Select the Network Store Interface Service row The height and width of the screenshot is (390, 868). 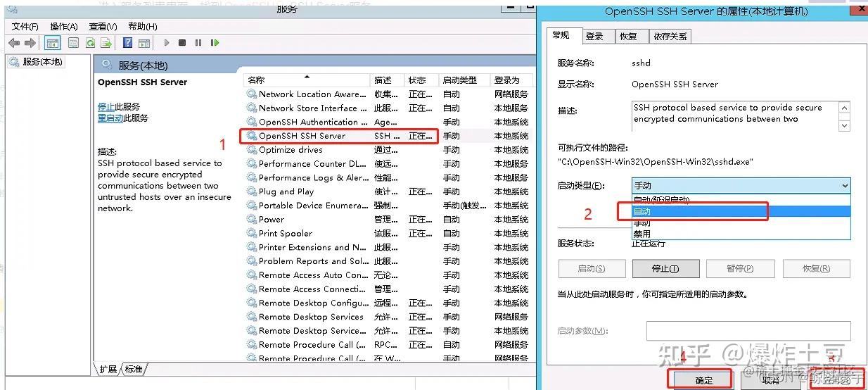(388, 108)
